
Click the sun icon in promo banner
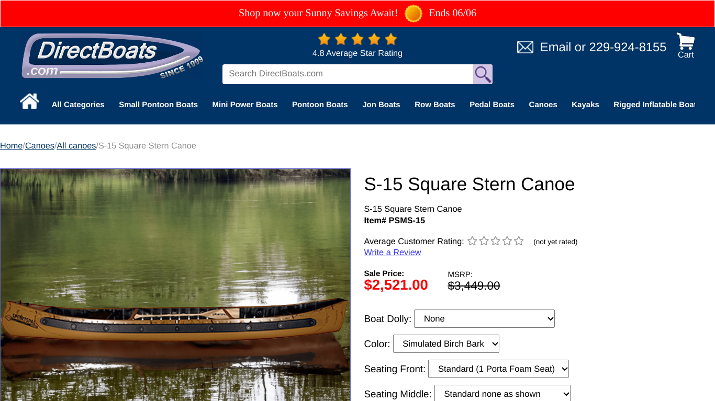click(x=413, y=13)
